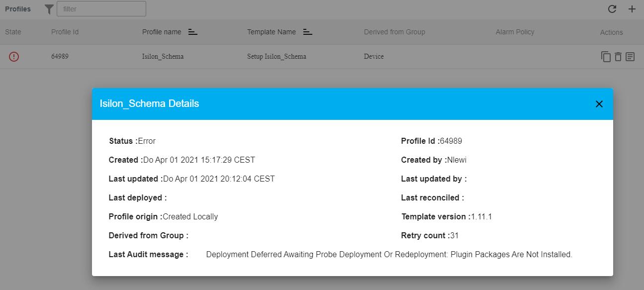Select profile id 64989 table cell
This screenshot has height=290, width=644.
click(60, 57)
